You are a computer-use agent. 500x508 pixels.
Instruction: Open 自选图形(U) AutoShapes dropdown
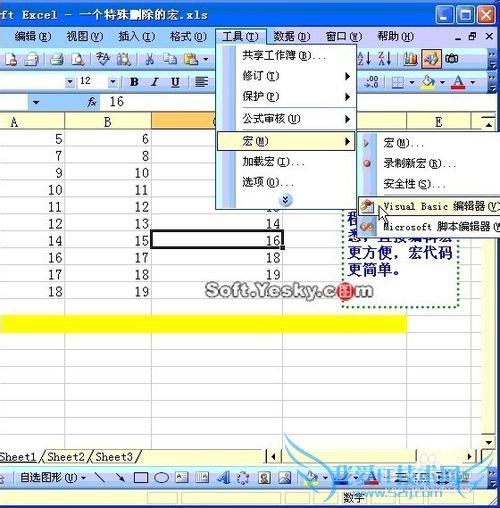click(53, 478)
